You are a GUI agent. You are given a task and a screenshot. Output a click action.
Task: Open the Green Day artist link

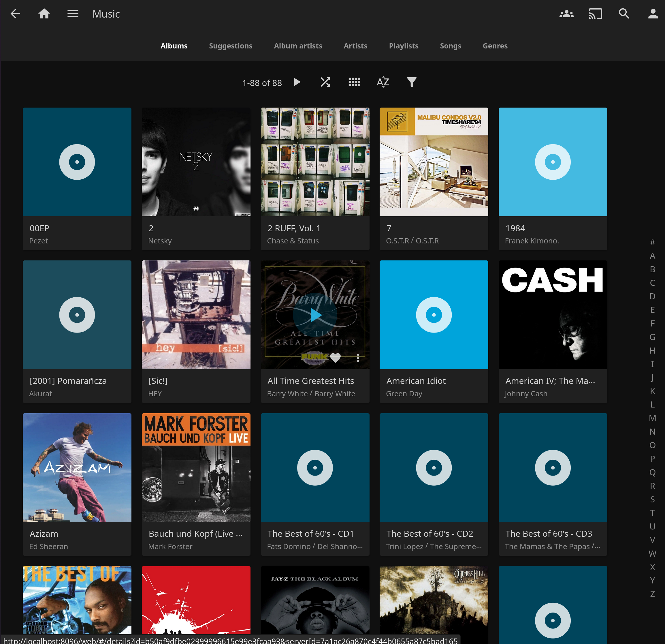tap(404, 393)
